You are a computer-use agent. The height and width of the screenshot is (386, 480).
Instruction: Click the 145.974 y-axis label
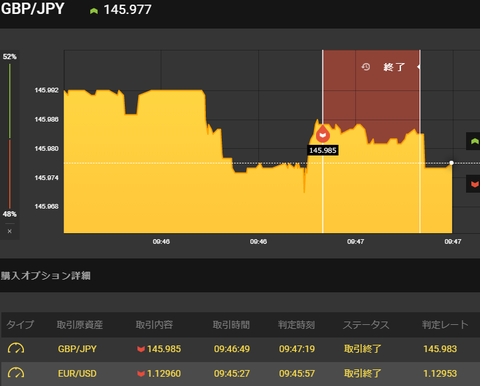pyautogui.click(x=46, y=178)
